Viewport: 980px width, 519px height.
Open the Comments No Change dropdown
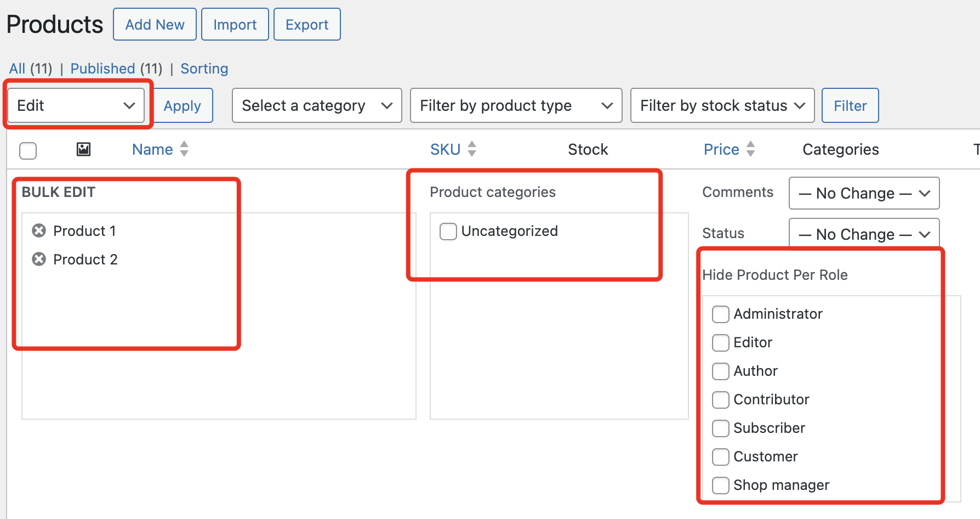864,193
